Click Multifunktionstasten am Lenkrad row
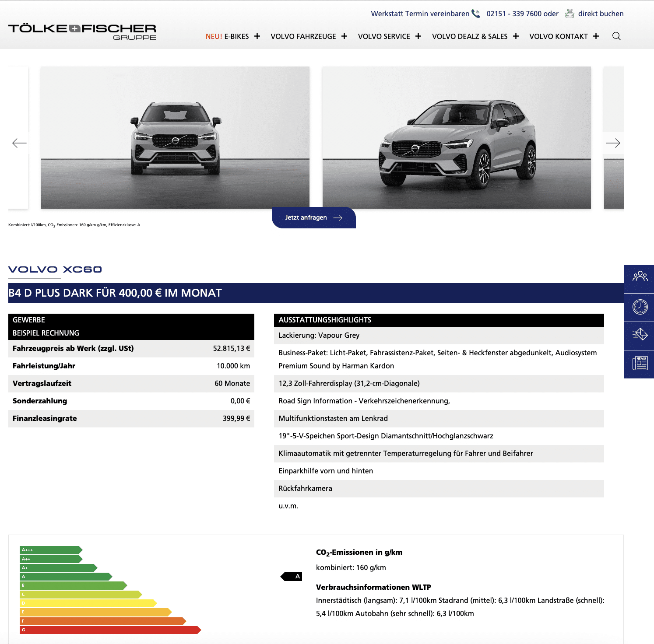654x644 pixels. (439, 419)
